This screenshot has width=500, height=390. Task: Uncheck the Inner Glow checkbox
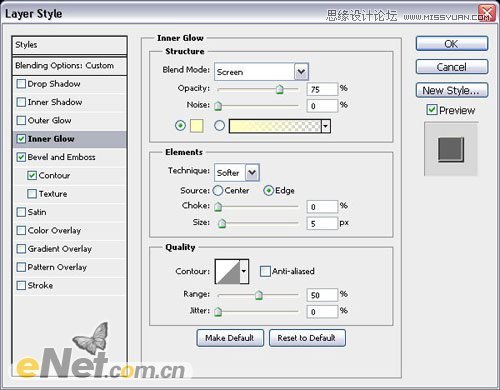tap(21, 139)
